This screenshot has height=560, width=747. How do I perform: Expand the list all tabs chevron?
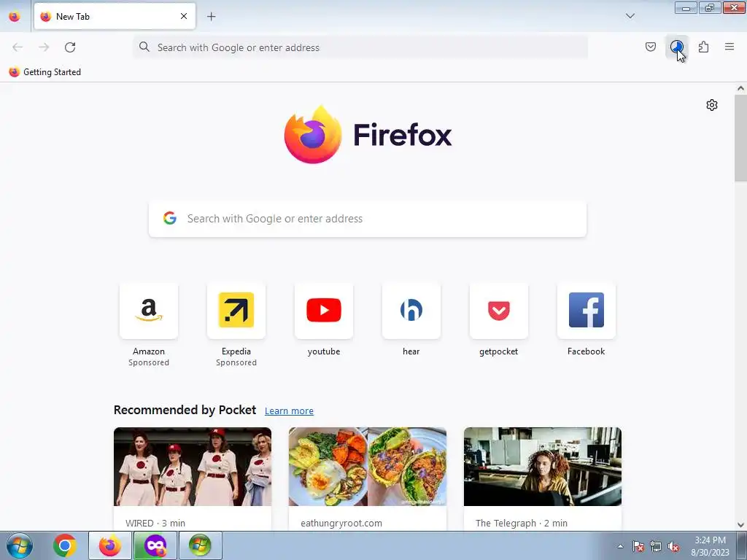[630, 16]
